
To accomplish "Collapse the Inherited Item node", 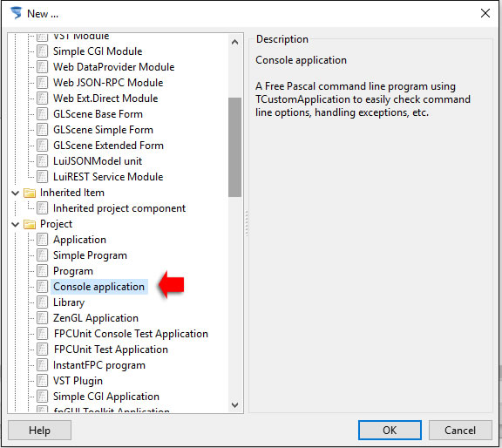I will 15,193.
